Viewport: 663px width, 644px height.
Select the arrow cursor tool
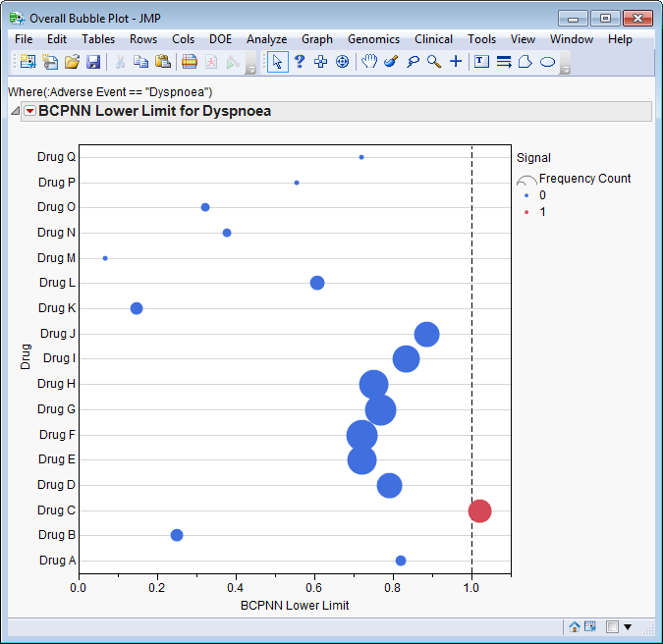coord(277,62)
